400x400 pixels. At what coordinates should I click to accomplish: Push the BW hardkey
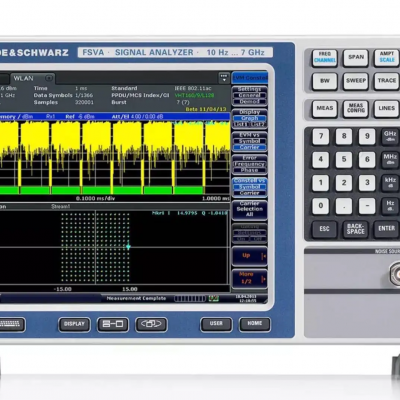325,81
